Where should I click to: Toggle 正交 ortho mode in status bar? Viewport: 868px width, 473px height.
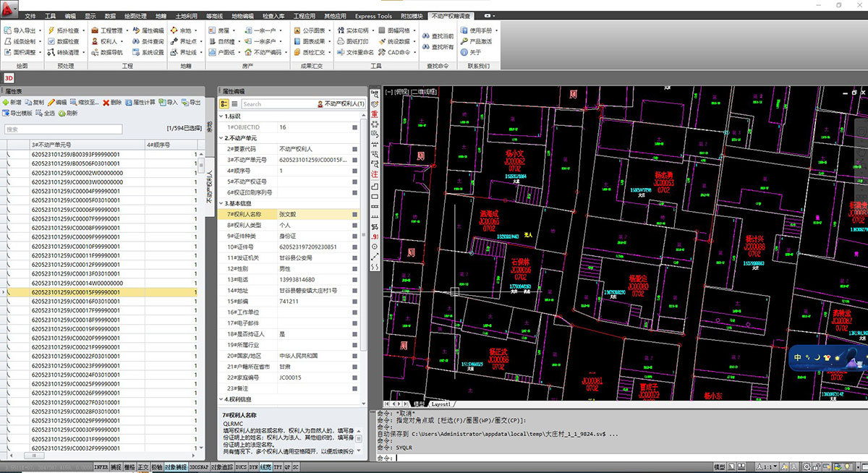(142, 468)
